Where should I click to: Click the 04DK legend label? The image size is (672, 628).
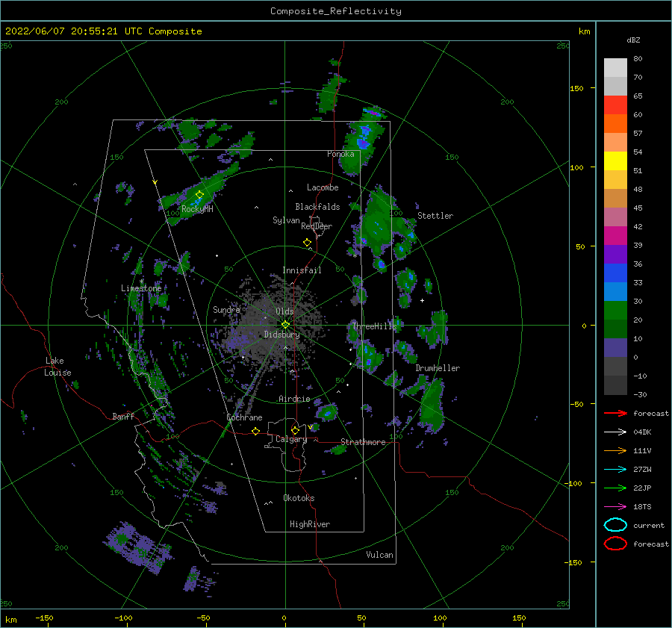coord(642,432)
